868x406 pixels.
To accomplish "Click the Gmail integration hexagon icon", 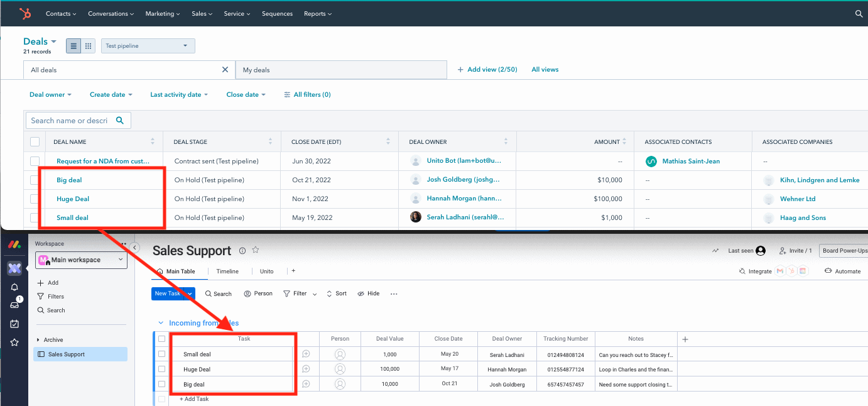I will click(781, 271).
